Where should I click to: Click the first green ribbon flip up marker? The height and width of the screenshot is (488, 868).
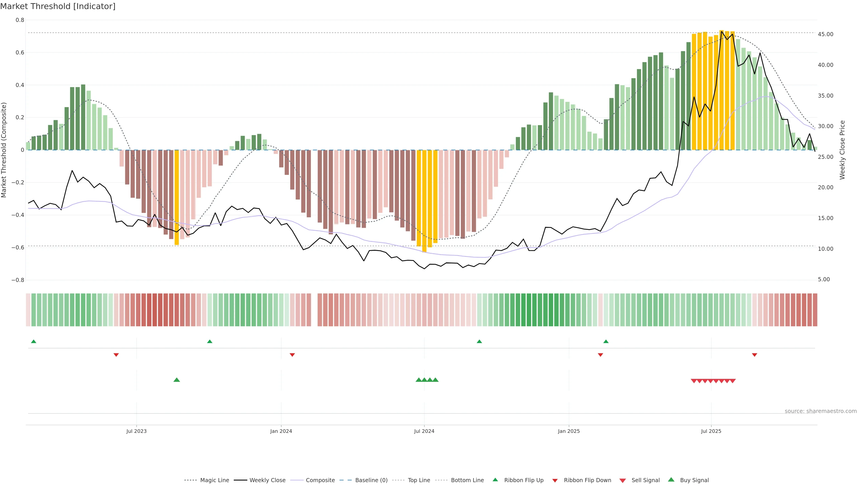(x=33, y=342)
